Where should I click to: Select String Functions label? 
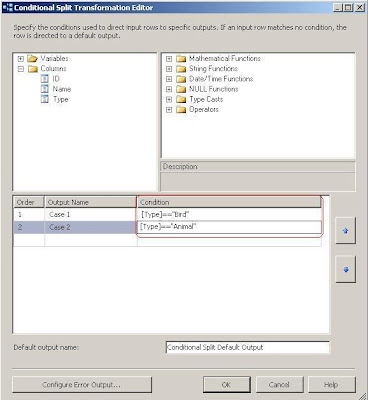click(x=213, y=69)
